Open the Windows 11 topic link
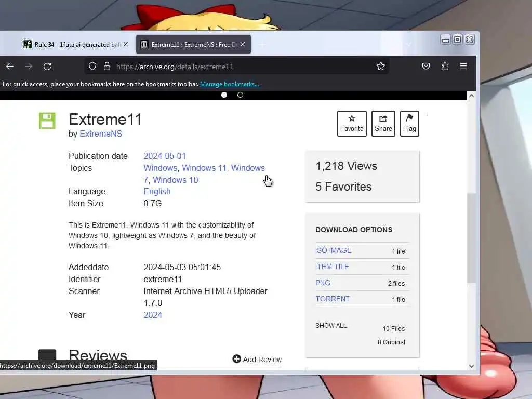Screen dimensions: 532x399 (x=204, y=168)
